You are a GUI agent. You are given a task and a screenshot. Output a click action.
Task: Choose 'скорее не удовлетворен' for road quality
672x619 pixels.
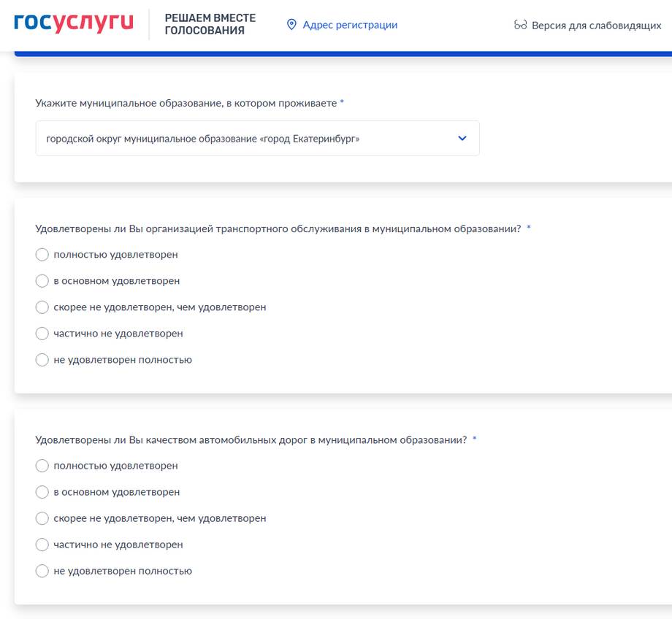coord(42,518)
